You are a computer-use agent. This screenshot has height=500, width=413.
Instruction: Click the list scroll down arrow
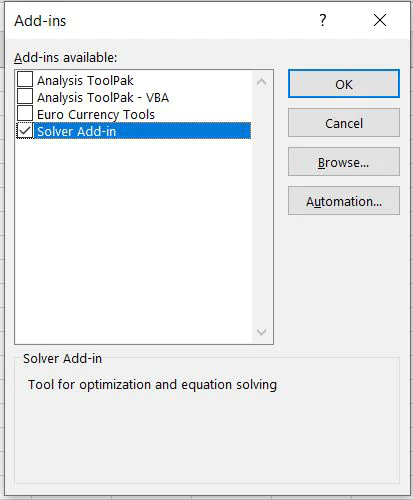point(261,332)
